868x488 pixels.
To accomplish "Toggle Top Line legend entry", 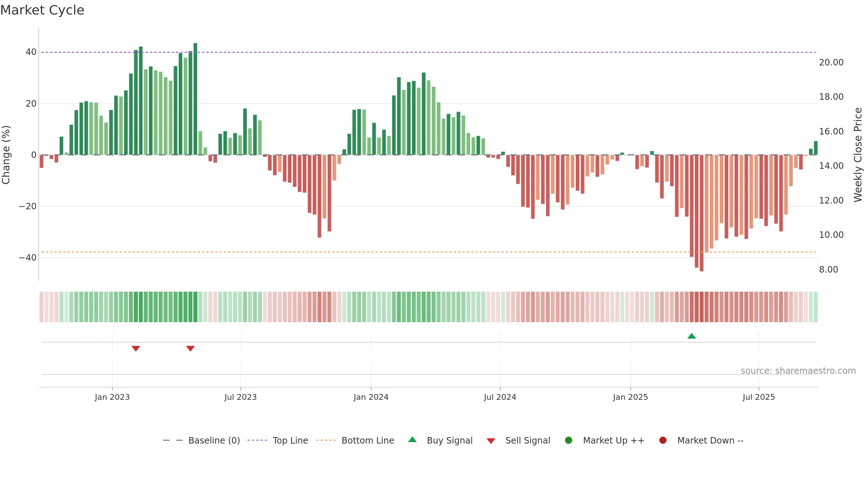I will (x=278, y=440).
